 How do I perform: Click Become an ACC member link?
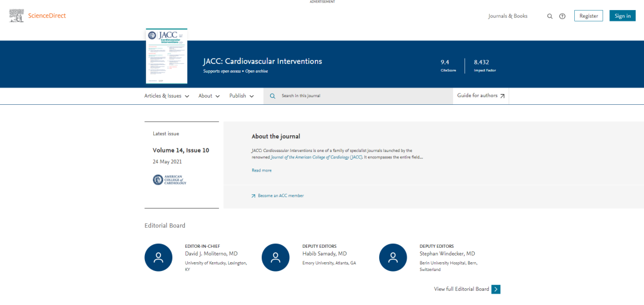pos(281,196)
